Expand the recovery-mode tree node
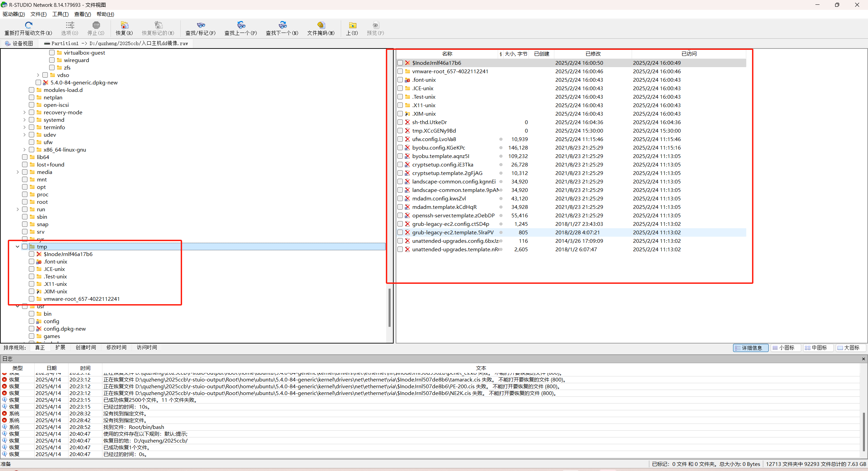This screenshot has width=868, height=471. tap(24, 112)
